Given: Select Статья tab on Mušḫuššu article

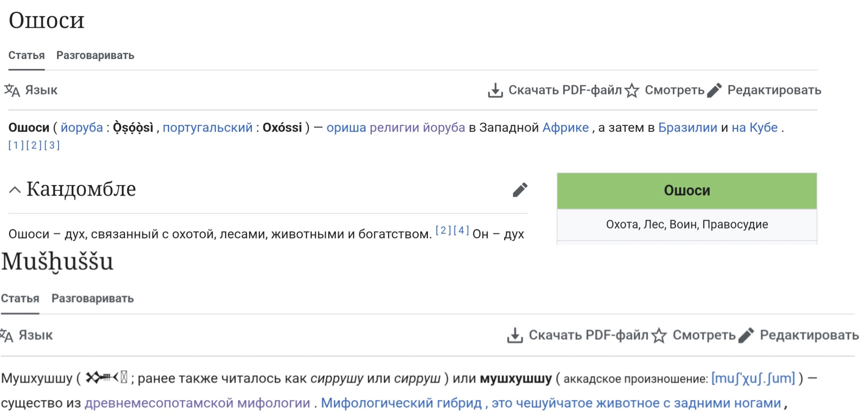Looking at the screenshot, I should pyautogui.click(x=20, y=299).
